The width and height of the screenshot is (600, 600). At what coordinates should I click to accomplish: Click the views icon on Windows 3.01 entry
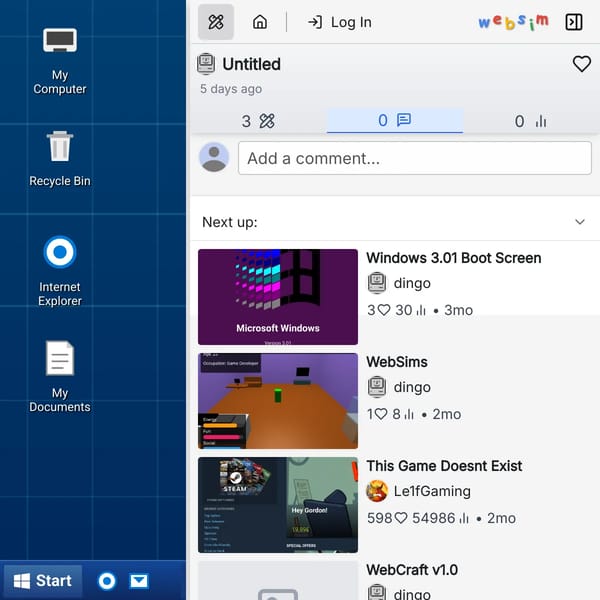pos(421,310)
